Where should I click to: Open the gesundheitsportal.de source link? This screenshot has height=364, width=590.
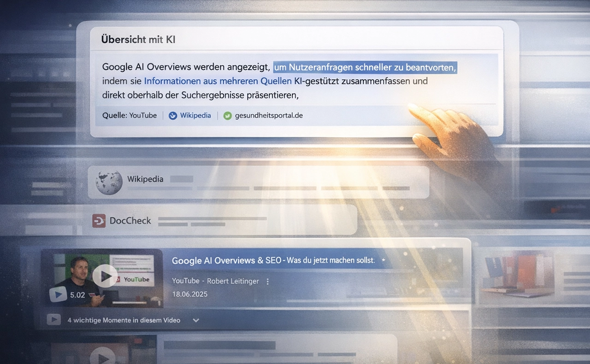pos(269,116)
